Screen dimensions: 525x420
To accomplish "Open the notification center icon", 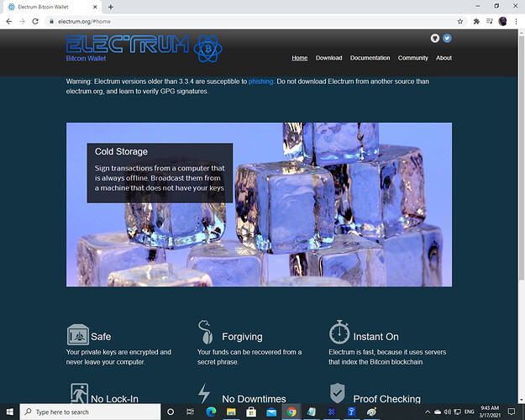I will (x=512, y=412).
